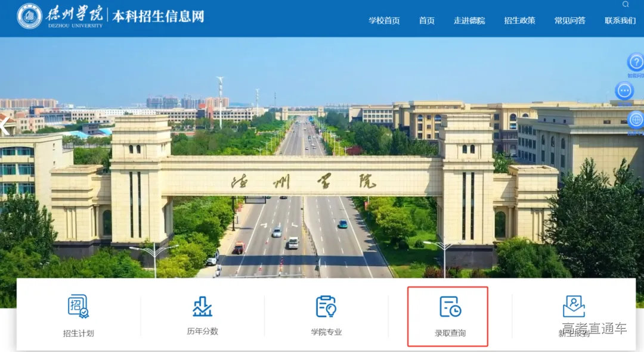Open the 智能问答 question mark floating icon
This screenshot has height=352, width=644.
(636, 62)
